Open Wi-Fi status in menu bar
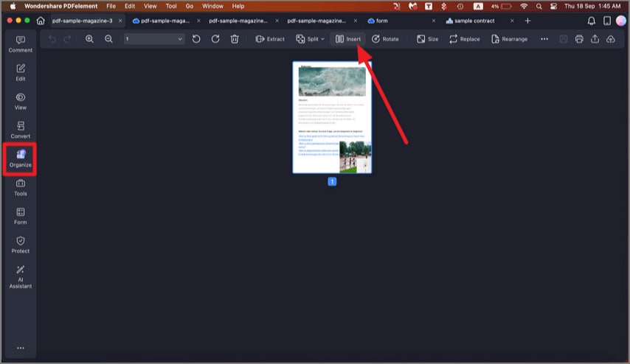This screenshot has width=630, height=364. (524, 6)
